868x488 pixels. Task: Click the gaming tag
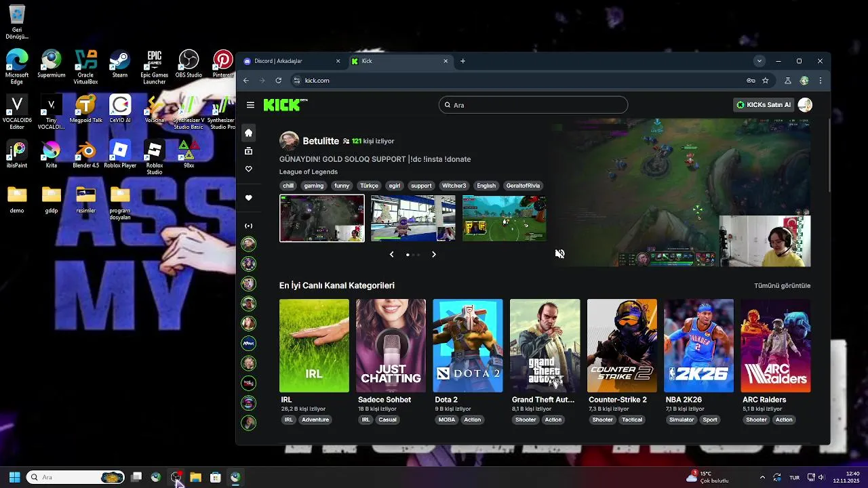tap(314, 186)
